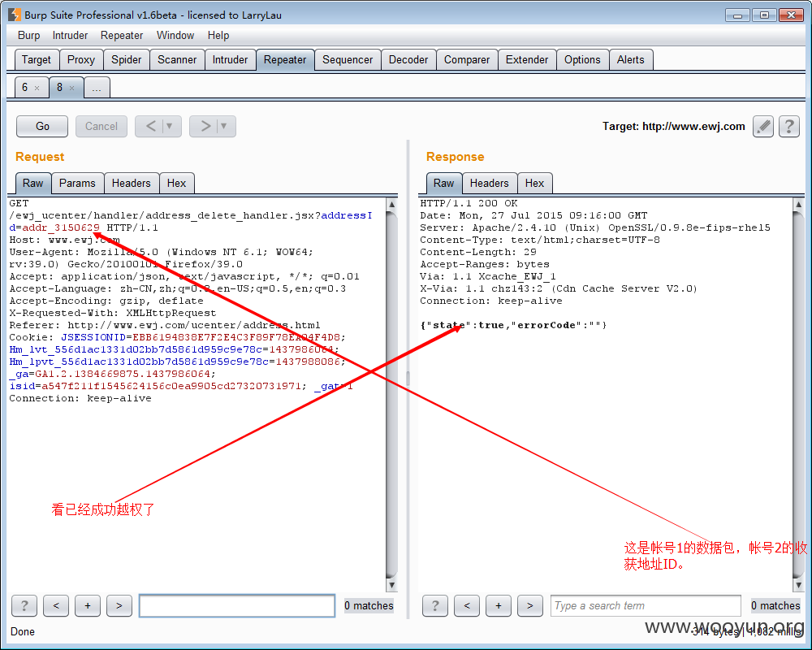Switch to the Sequencer tab
This screenshot has height=650, width=812.
point(348,59)
